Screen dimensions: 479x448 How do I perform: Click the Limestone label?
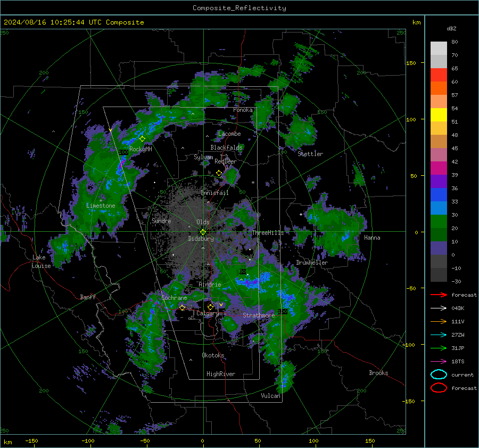tap(101, 206)
